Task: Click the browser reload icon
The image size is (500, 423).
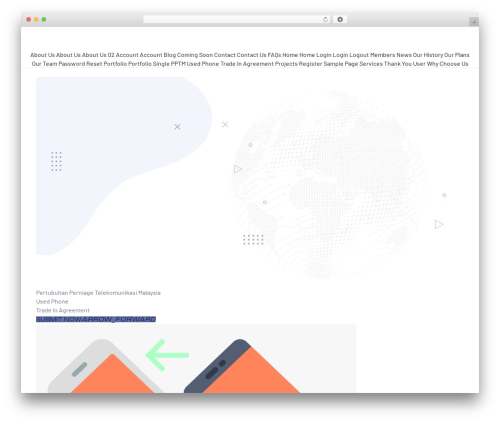Action: (325, 19)
